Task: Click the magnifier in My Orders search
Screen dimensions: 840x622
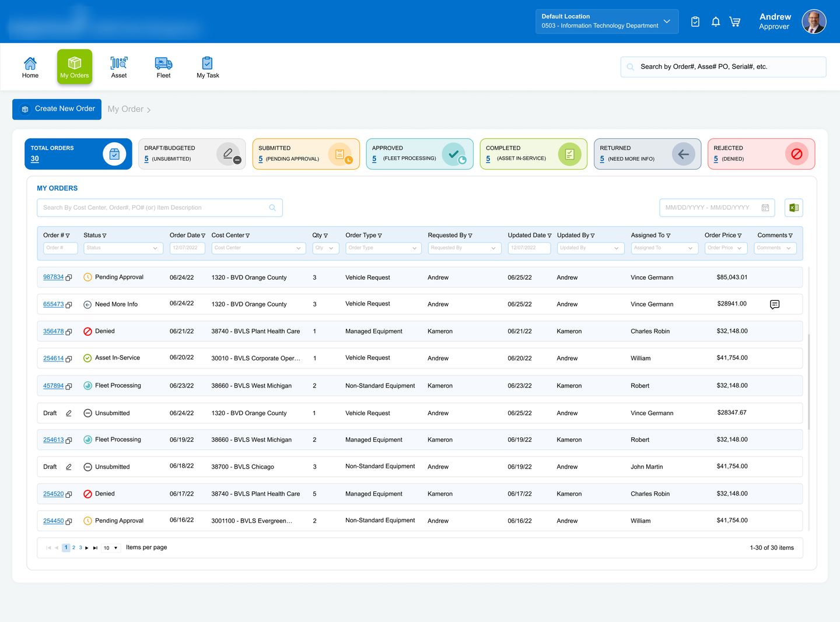Action: pos(272,208)
